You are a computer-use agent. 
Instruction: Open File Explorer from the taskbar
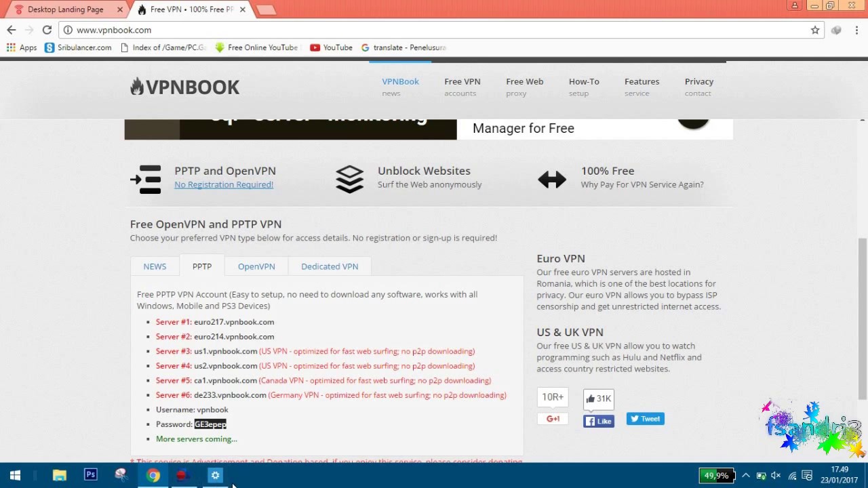tap(60, 475)
